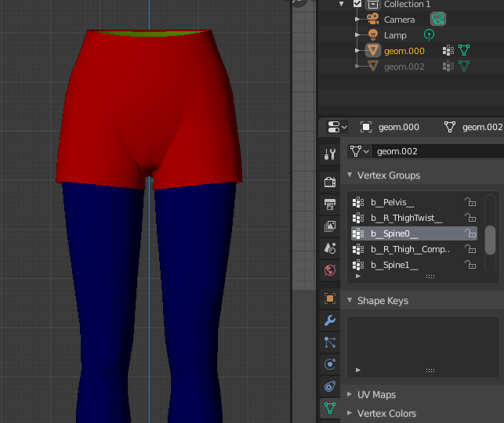Click the Collection 1 archive icon
Screen dimensions: 504x423
click(x=373, y=4)
